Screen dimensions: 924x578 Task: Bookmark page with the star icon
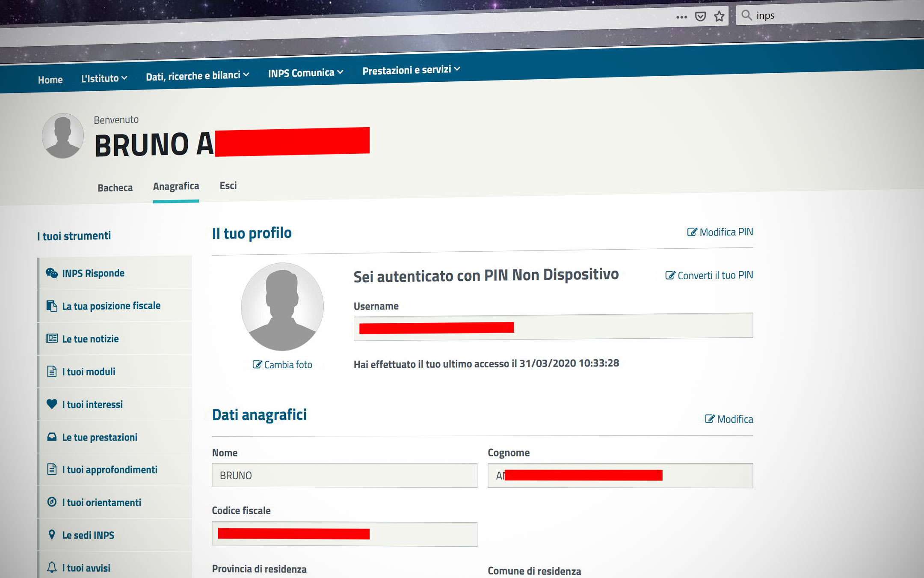(719, 16)
